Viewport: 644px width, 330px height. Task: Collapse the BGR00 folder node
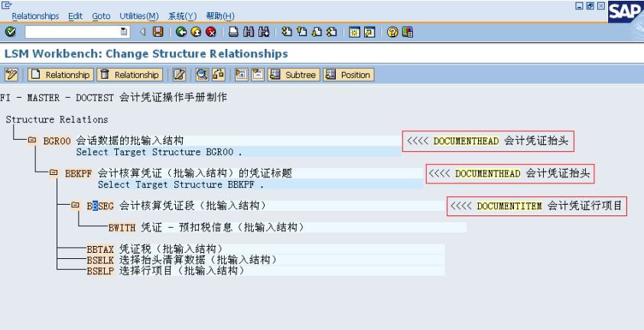(32, 141)
